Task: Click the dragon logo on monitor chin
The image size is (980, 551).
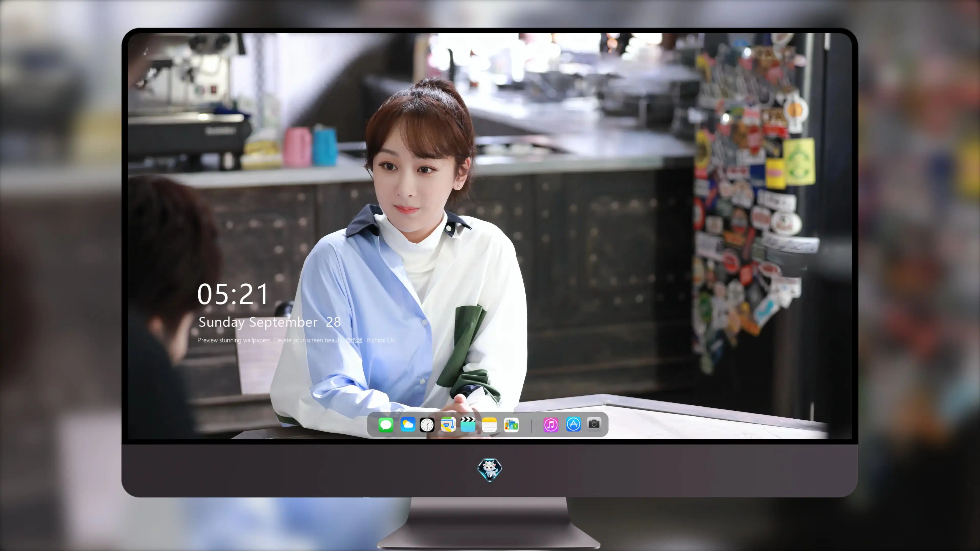Action: pos(490,470)
